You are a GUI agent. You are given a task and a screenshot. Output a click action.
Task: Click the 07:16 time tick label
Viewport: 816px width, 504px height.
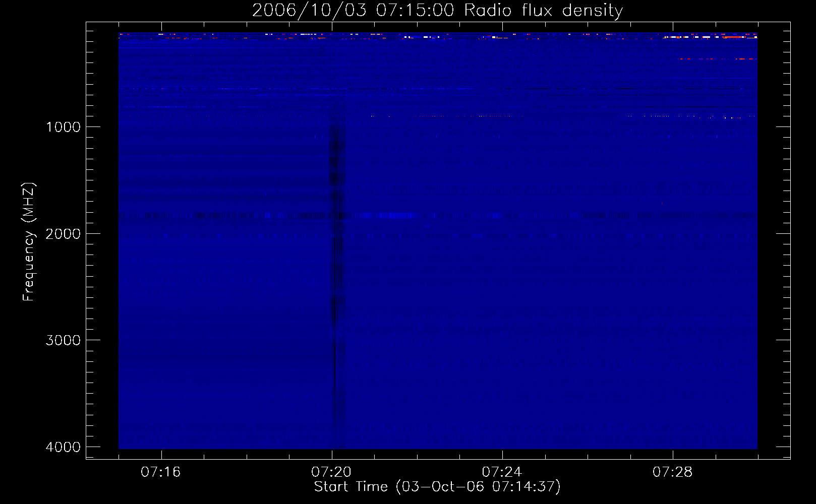[161, 472]
